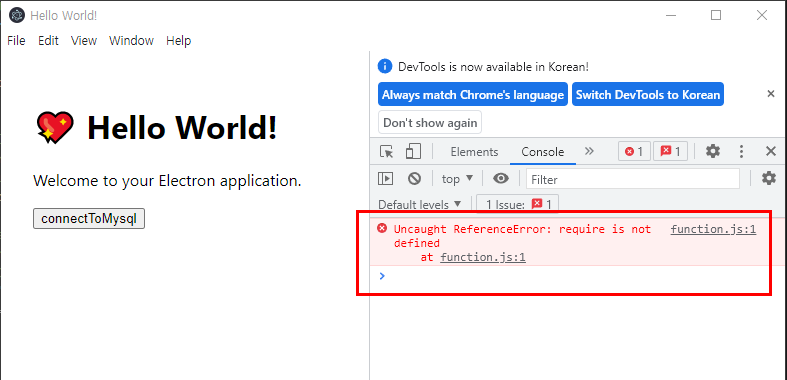Click Always match Chrome's language button
This screenshot has width=787, height=380.
click(473, 94)
